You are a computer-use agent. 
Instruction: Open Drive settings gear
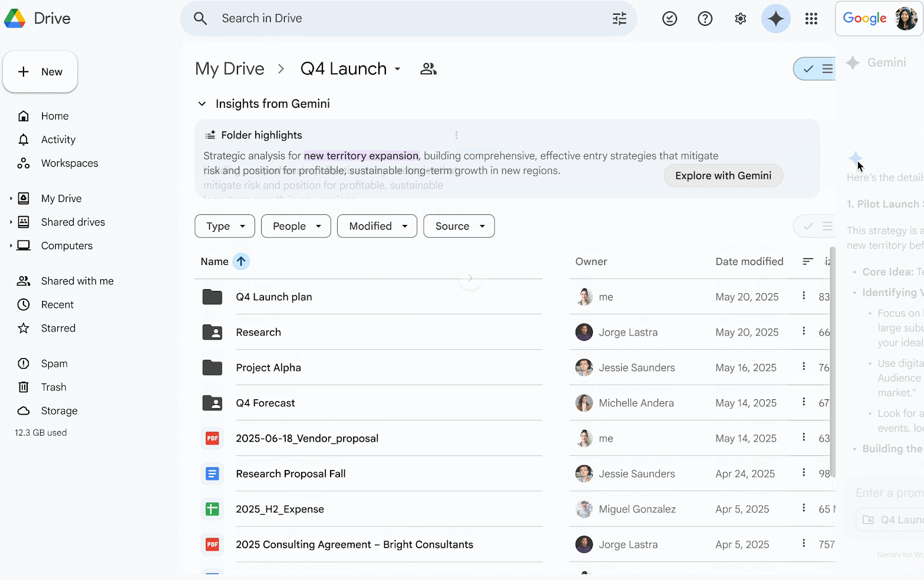(x=740, y=19)
